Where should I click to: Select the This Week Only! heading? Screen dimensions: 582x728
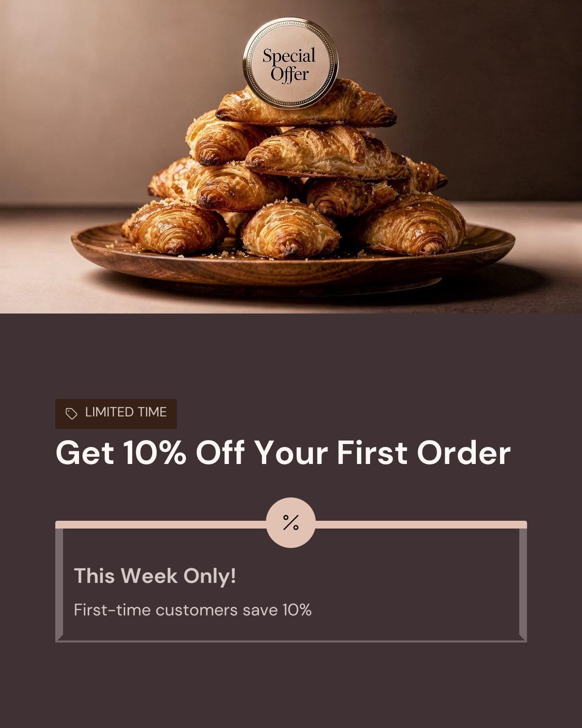(155, 576)
